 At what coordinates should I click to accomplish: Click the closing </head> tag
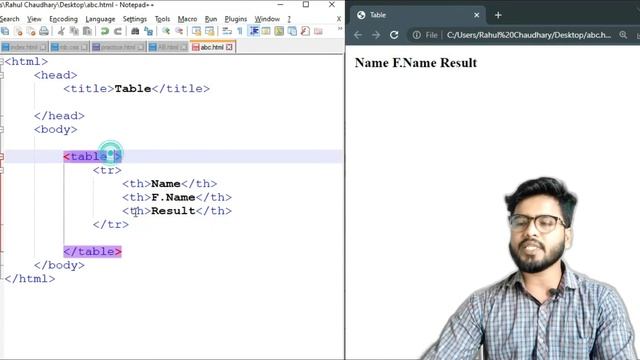(59, 116)
